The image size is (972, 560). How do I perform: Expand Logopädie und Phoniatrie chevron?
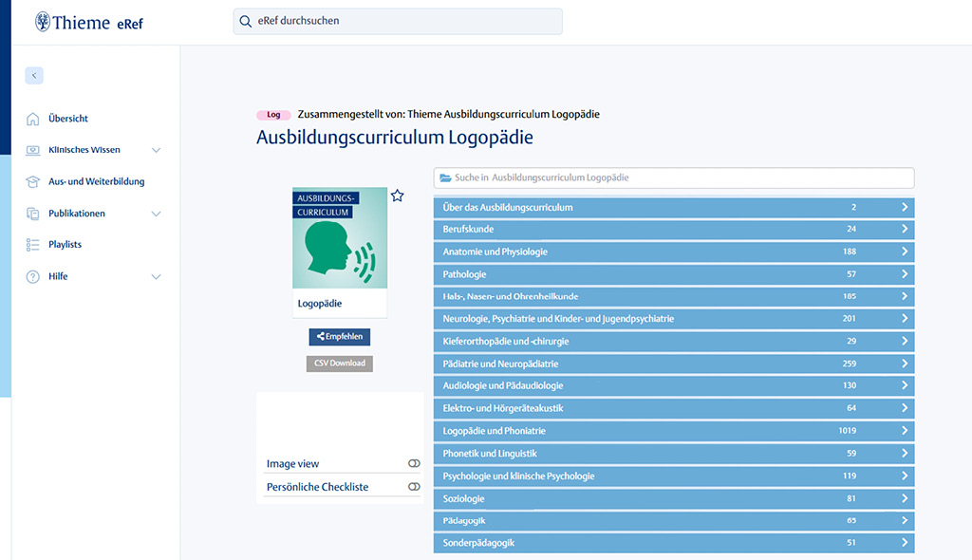(x=905, y=430)
